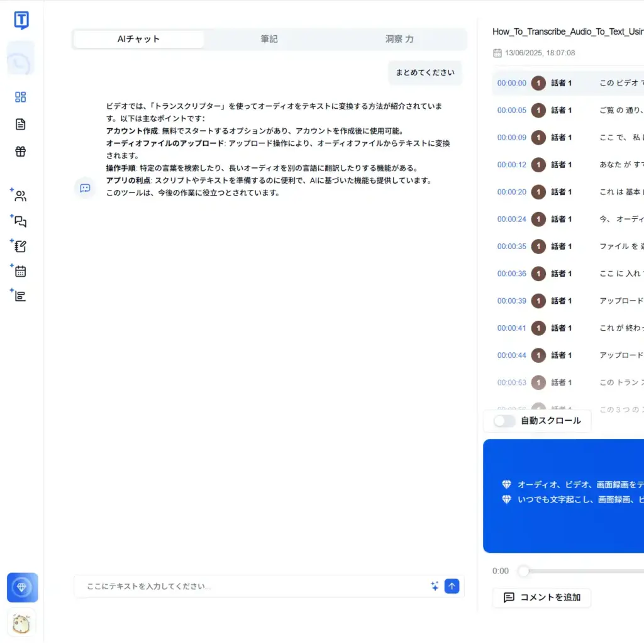
Task: Jump to timestamp 00:00:35
Action: coord(511,247)
